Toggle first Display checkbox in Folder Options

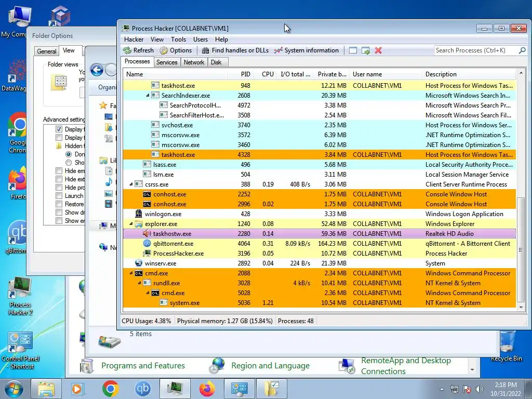59,129
